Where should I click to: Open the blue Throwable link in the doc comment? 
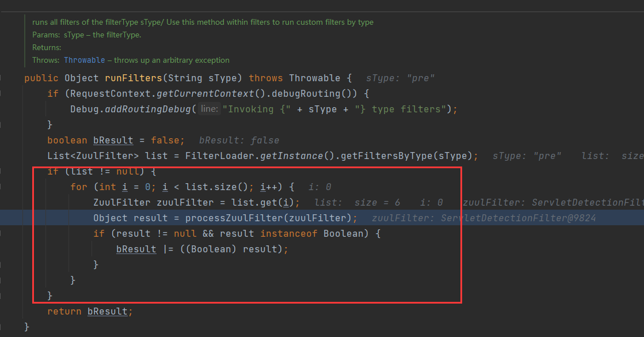pyautogui.click(x=84, y=60)
